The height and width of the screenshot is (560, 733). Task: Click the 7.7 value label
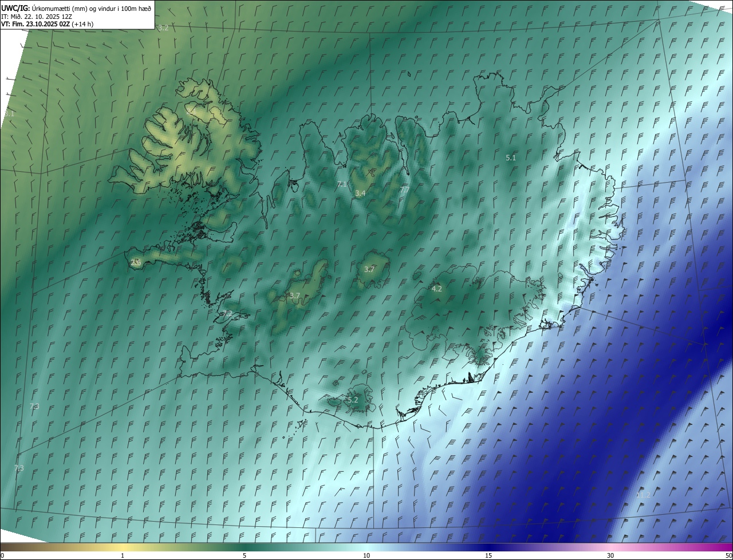(405, 190)
